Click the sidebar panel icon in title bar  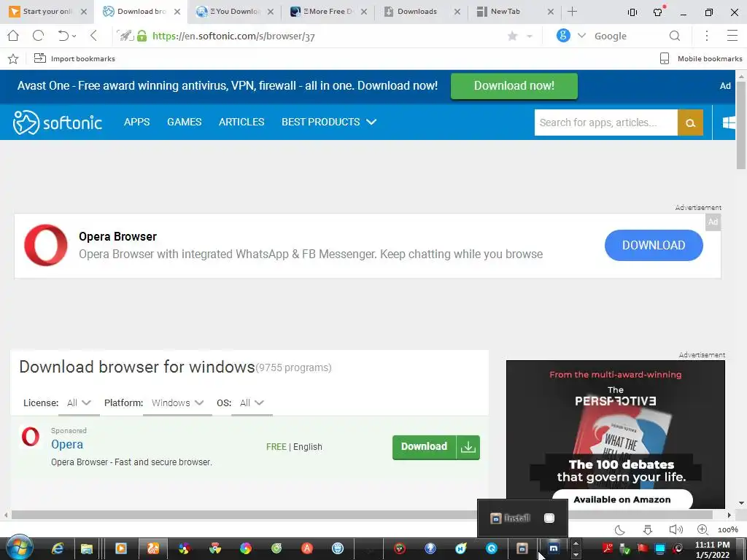[x=632, y=12]
